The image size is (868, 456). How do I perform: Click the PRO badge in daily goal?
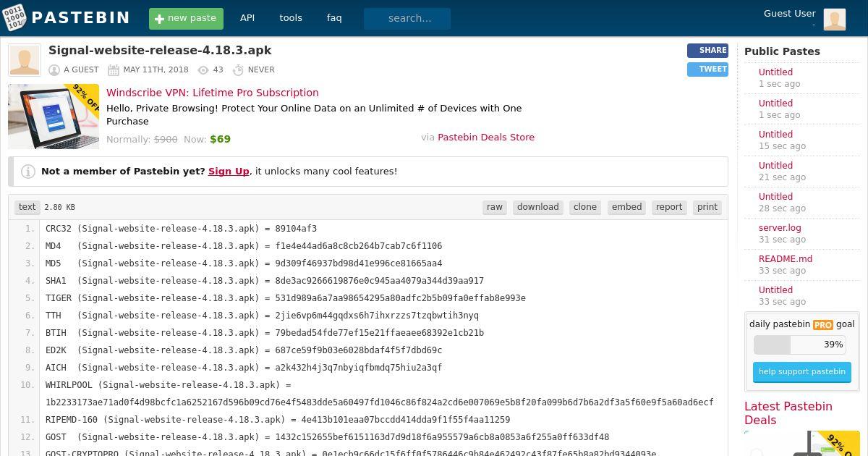pyautogui.click(x=823, y=325)
